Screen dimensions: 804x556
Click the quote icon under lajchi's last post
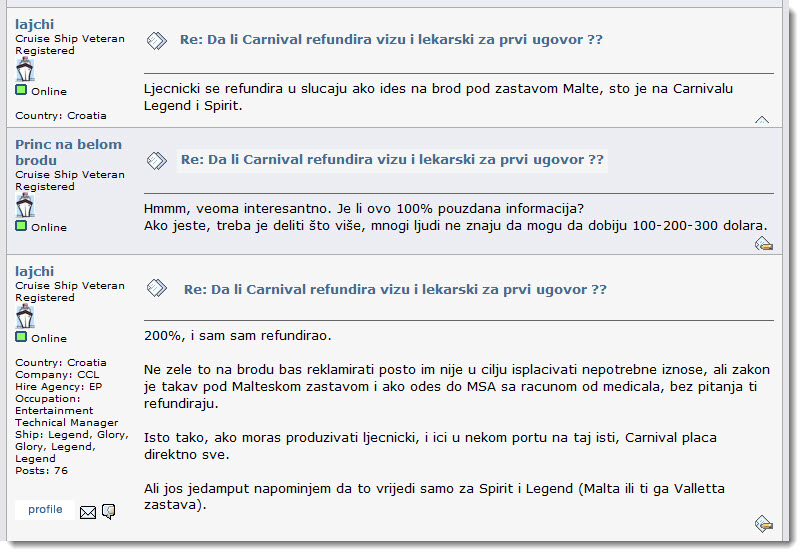pyautogui.click(x=763, y=524)
